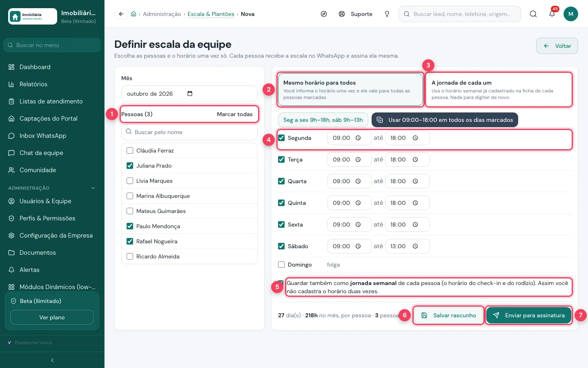This screenshot has height=368, width=588.
Task: Click the lightbulb tips icon
Action: pyautogui.click(x=387, y=14)
